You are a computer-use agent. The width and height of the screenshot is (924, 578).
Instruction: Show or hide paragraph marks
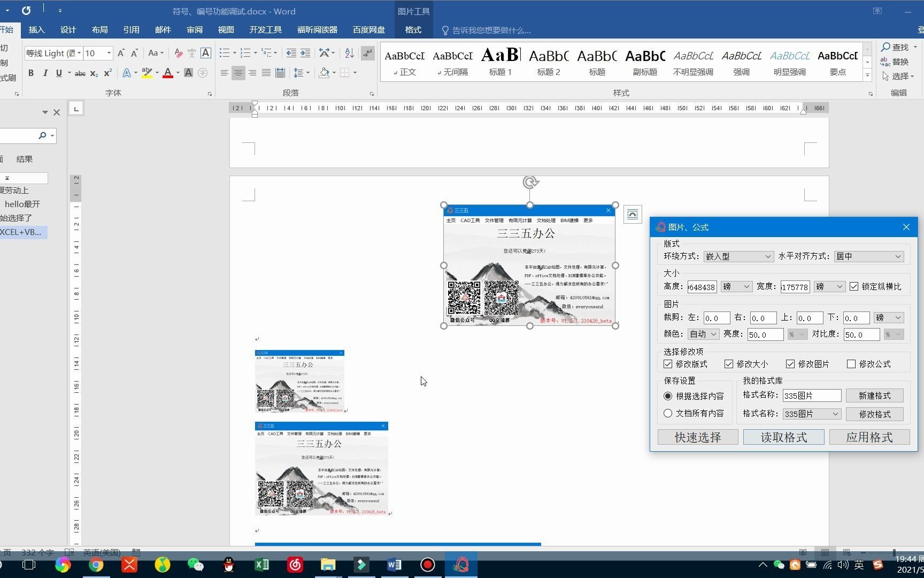[x=367, y=53]
